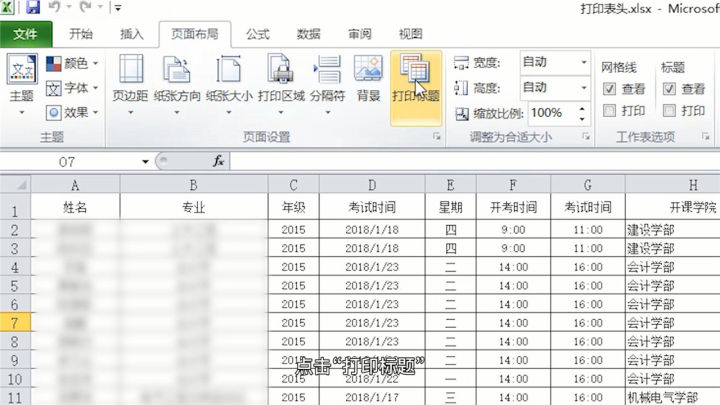This screenshot has width=720, height=405.
Task: Click the theme Fonts (字体) icon
Action: click(53, 88)
